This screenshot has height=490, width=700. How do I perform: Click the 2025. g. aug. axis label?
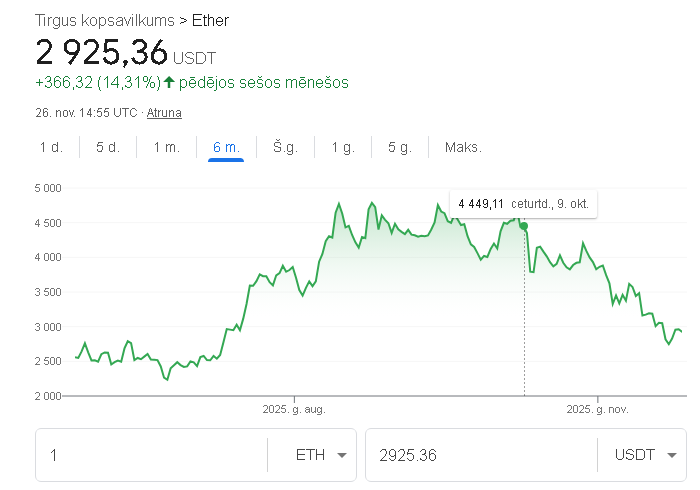pos(294,409)
